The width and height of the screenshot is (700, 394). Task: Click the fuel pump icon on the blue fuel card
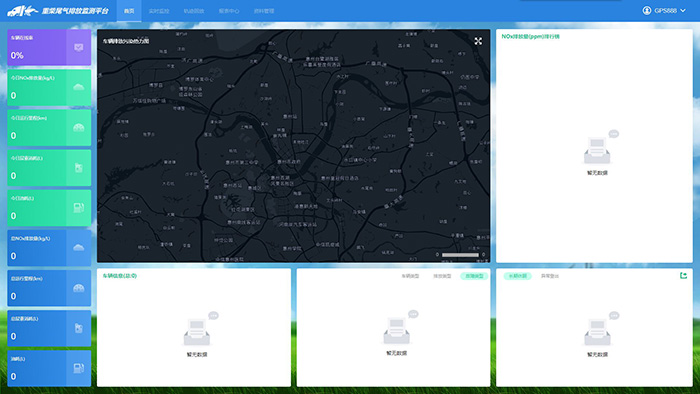click(x=79, y=368)
